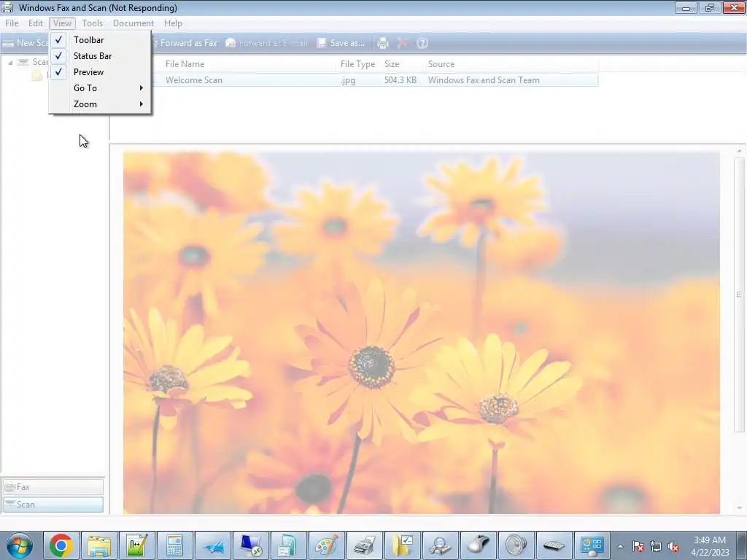The image size is (747, 560).
Task: Open the Document menu
Action: [x=133, y=23]
